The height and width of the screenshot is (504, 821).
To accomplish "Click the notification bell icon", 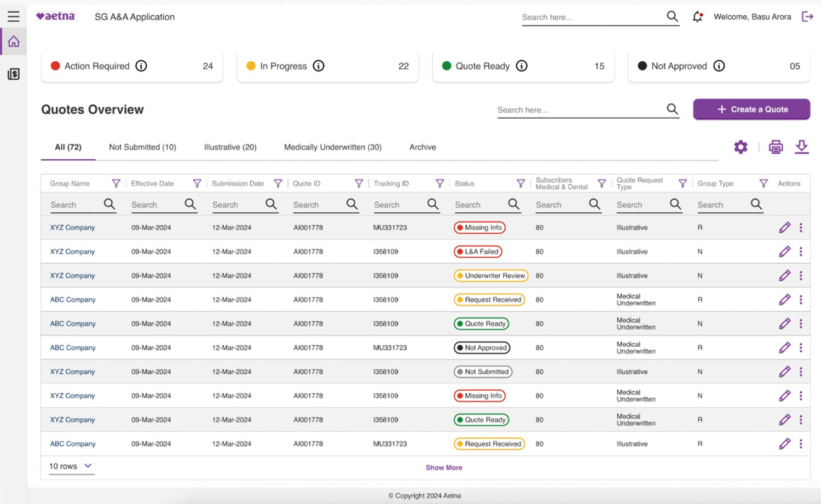I will 697,17.
